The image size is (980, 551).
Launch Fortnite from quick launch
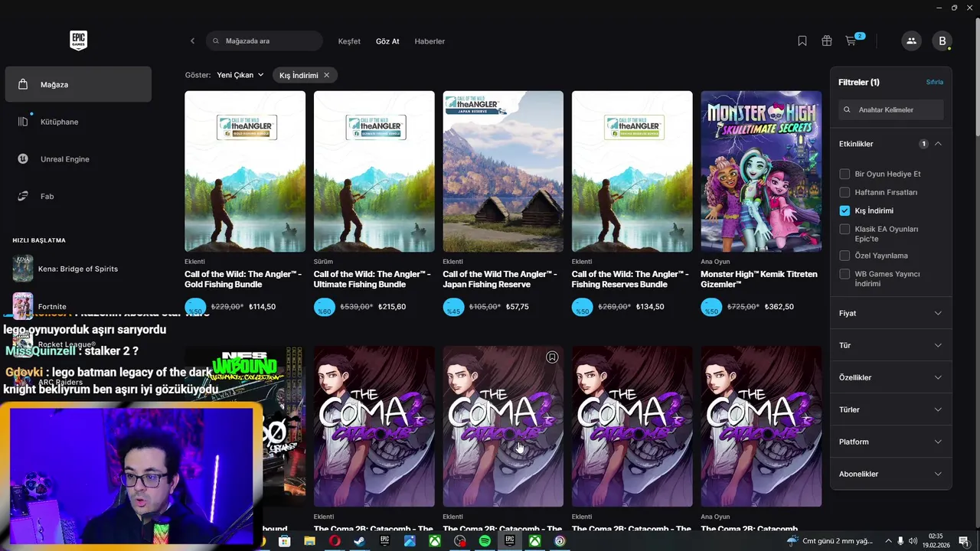[x=78, y=306]
